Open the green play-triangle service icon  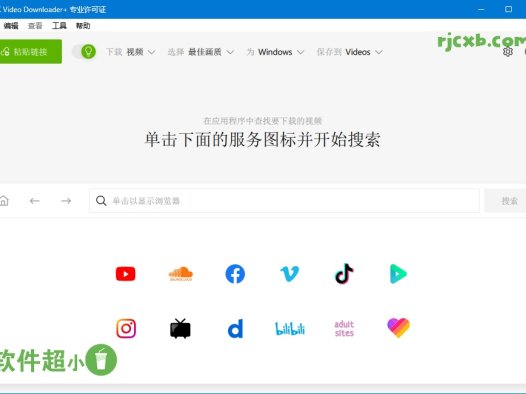398,274
